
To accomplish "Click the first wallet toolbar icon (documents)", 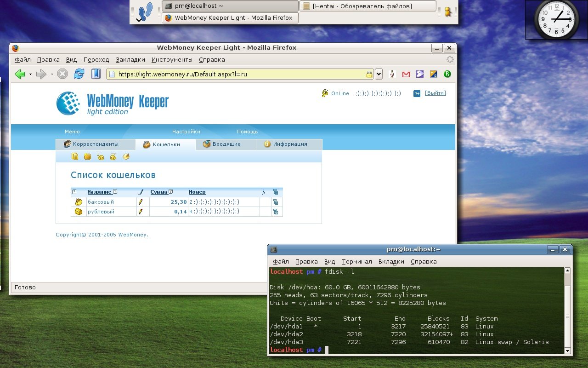I will point(75,157).
